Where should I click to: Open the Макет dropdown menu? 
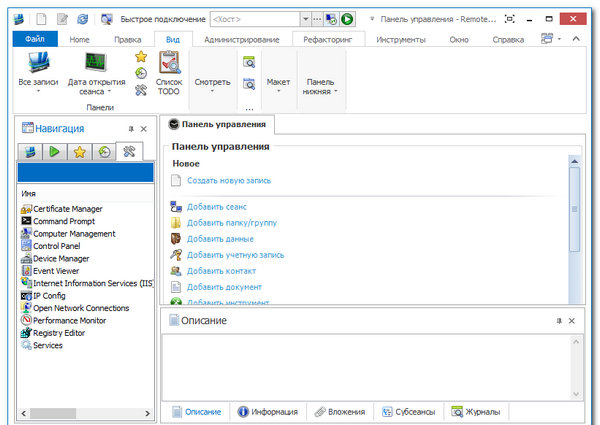click(x=278, y=86)
